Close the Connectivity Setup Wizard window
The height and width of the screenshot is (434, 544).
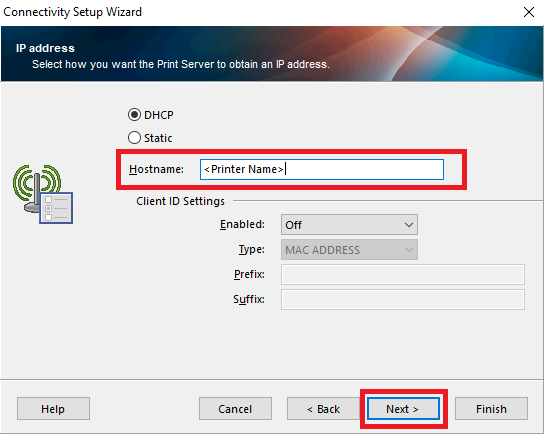coord(529,12)
